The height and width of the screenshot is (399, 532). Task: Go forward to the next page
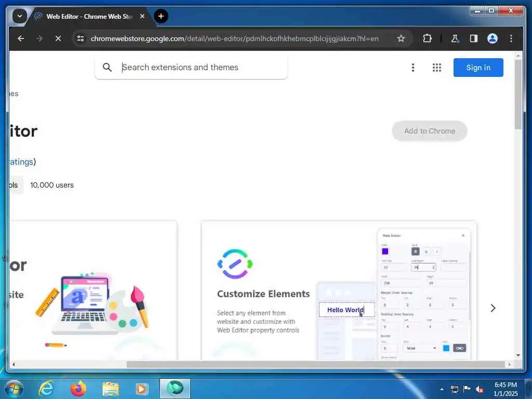tap(39, 38)
